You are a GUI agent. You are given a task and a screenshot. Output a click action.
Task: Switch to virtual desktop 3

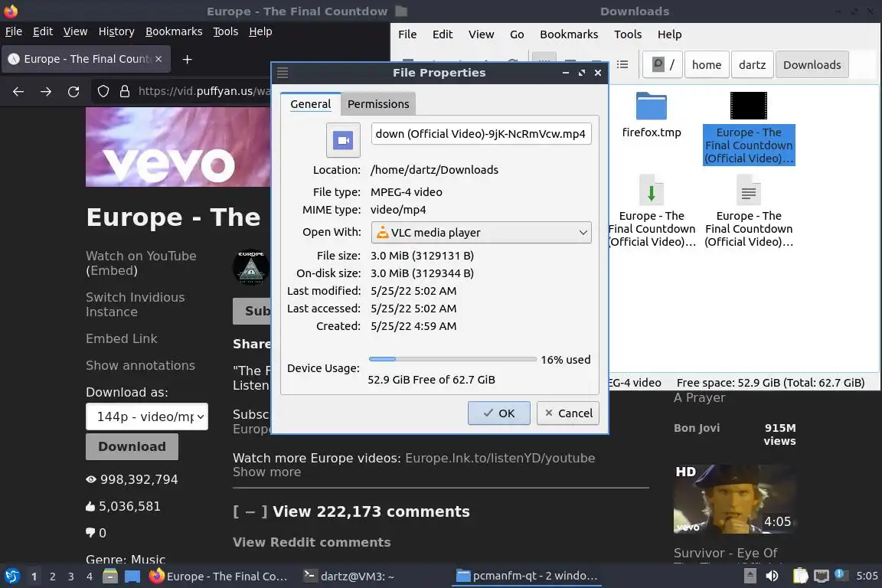click(71, 577)
